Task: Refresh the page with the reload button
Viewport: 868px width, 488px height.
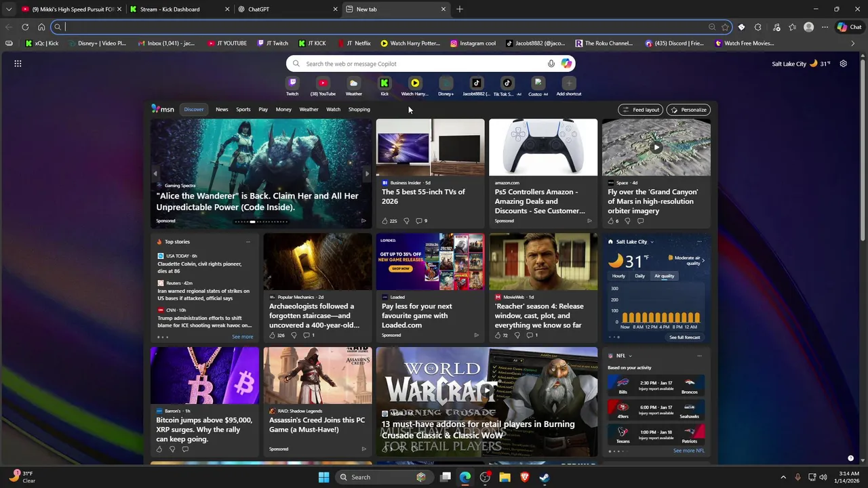Action: tap(25, 27)
